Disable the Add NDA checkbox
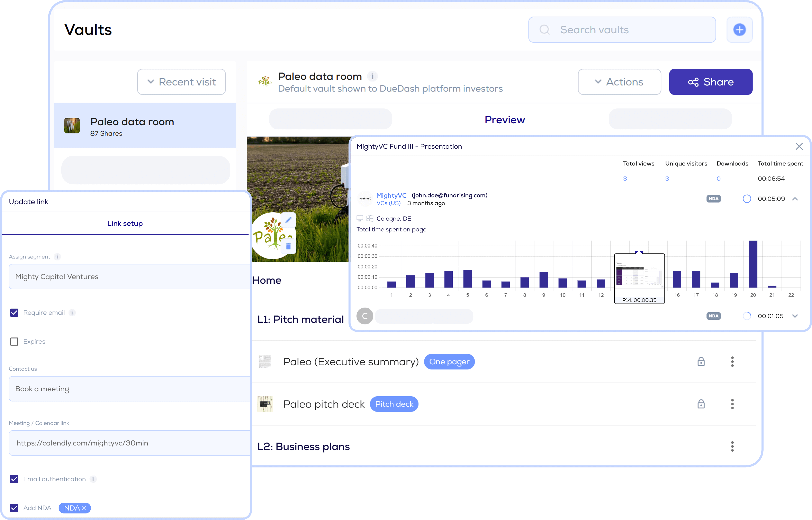This screenshot has height=520, width=812. [14, 508]
